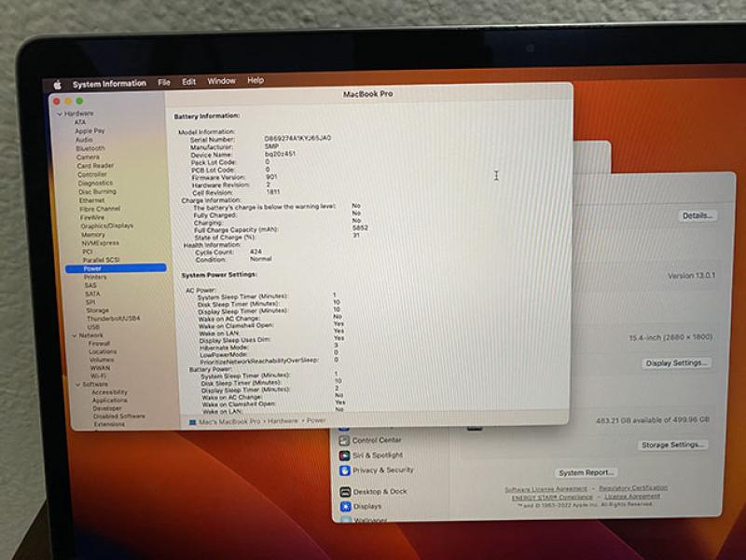
Task: Select SAS in the sidebar
Action: pyautogui.click(x=90, y=285)
